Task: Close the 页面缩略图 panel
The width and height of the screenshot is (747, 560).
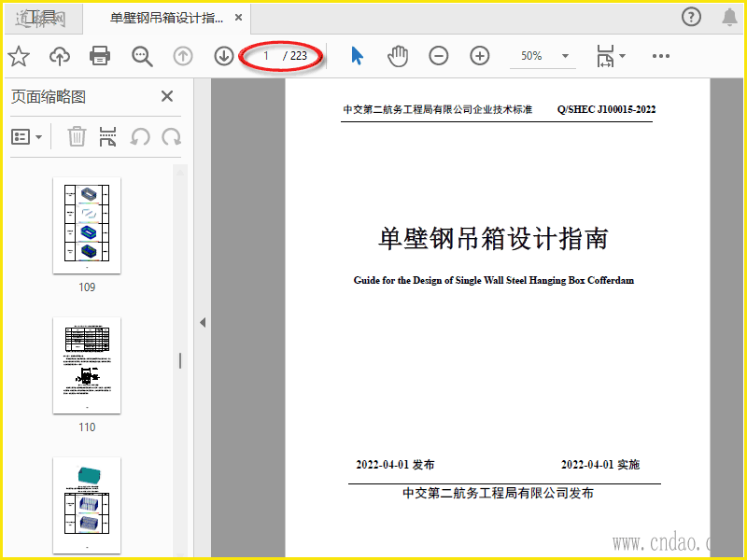Action: point(167,96)
